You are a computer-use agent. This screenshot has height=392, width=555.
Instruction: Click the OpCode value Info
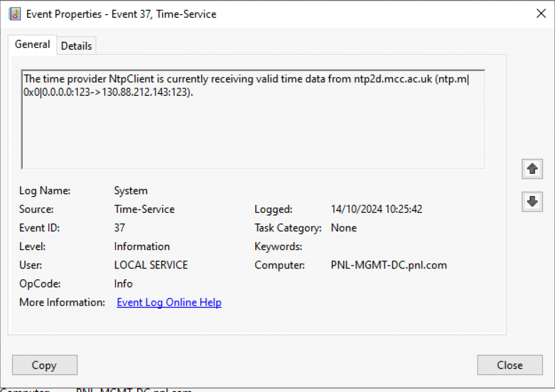pos(123,283)
